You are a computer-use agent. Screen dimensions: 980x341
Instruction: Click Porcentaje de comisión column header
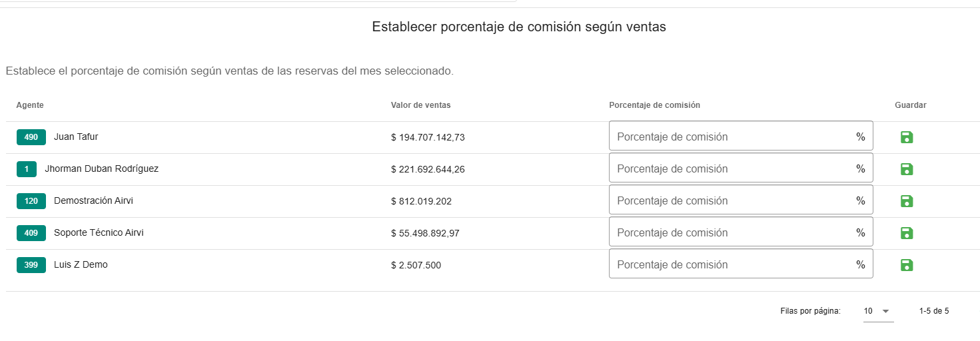pos(654,105)
